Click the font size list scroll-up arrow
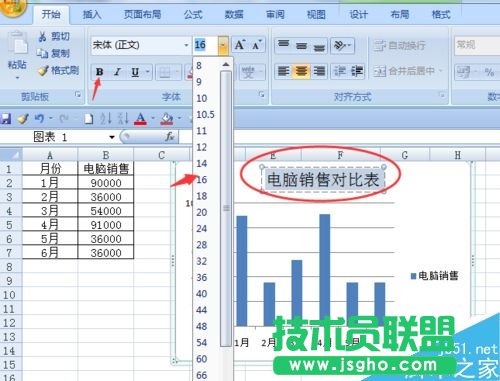The width and height of the screenshot is (500, 381). [226, 64]
